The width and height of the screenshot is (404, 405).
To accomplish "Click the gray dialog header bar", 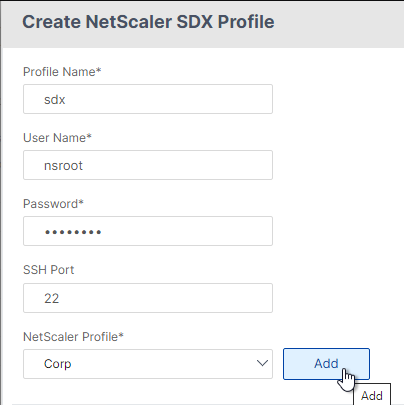I will pyautogui.click(x=203, y=24).
